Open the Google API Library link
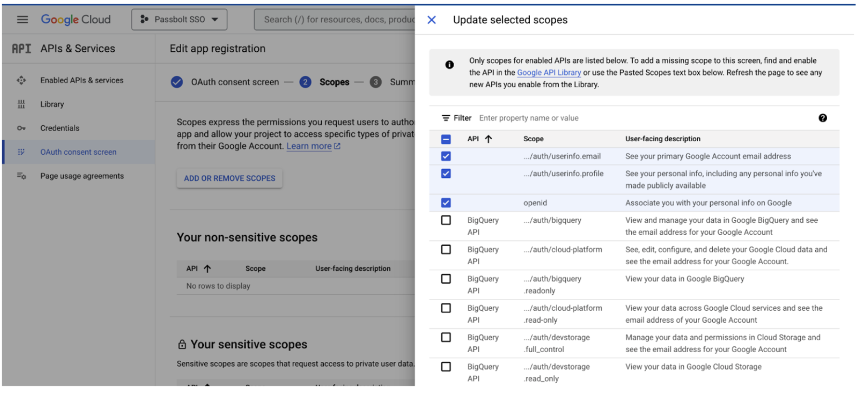868x395 pixels. (549, 72)
